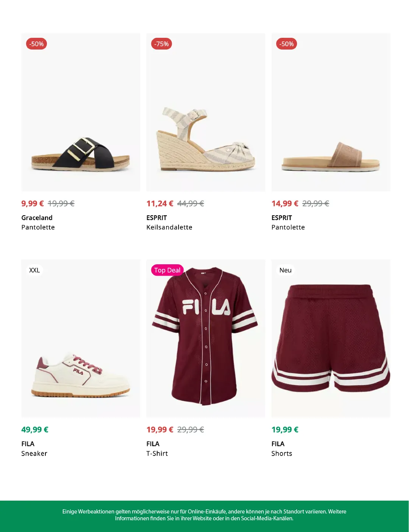Click the Neu badge on FILA Shorts
This screenshot has width=409, height=532.
(x=285, y=270)
